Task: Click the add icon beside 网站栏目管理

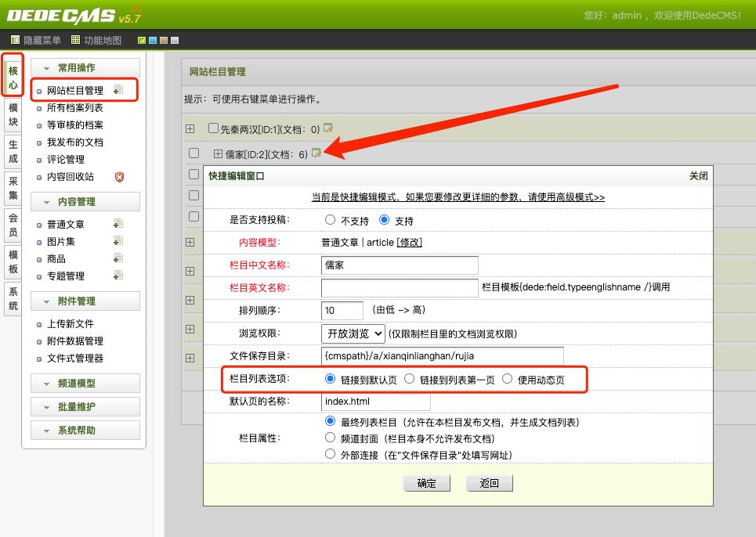Action: 118,89
